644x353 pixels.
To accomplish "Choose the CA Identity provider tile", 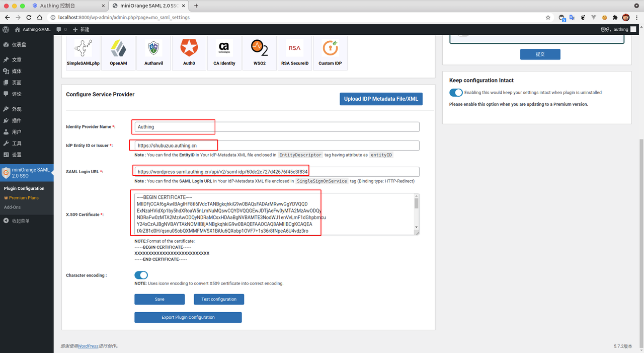I will (224, 52).
